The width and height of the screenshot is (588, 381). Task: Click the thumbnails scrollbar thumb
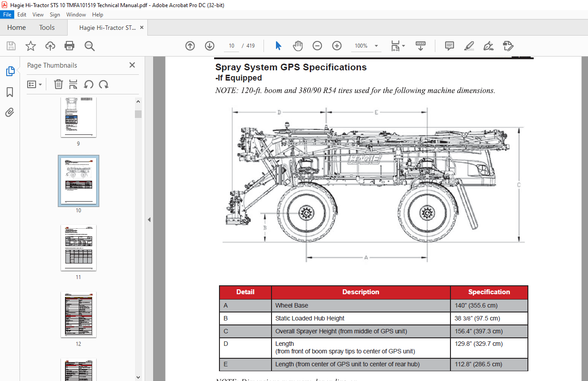click(x=138, y=114)
